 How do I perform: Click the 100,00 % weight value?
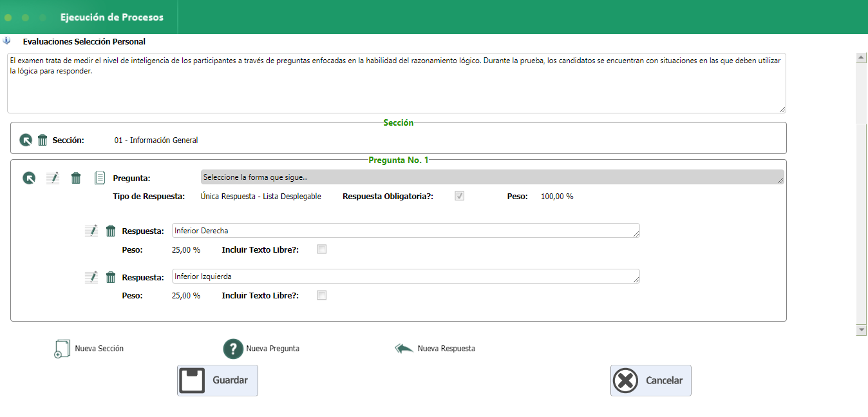point(557,196)
